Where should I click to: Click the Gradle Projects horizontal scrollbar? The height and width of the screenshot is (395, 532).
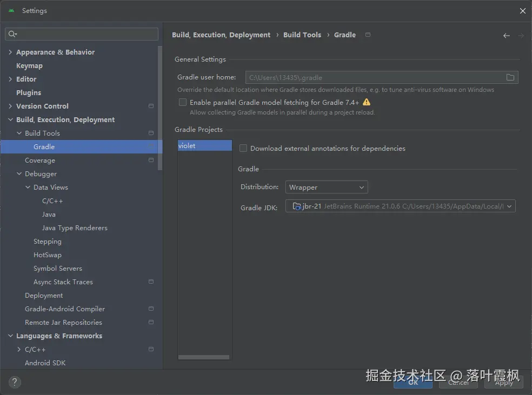coord(204,357)
